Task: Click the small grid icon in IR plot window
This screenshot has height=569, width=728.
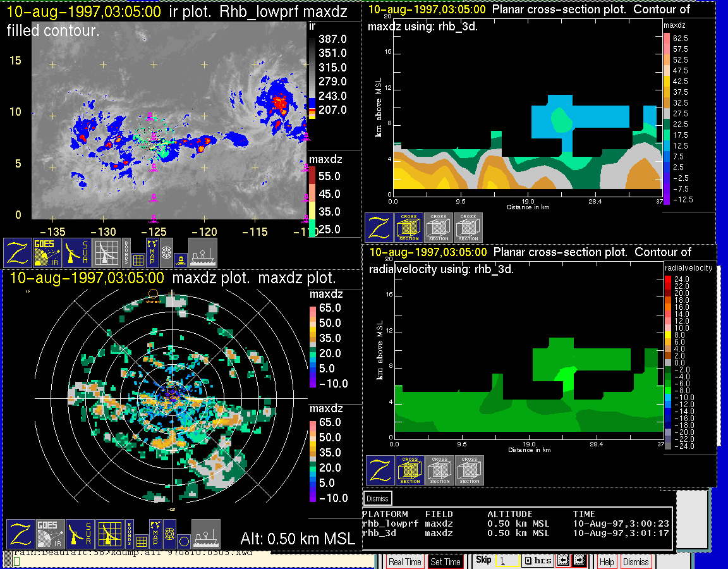Action: pyautogui.click(x=138, y=260)
